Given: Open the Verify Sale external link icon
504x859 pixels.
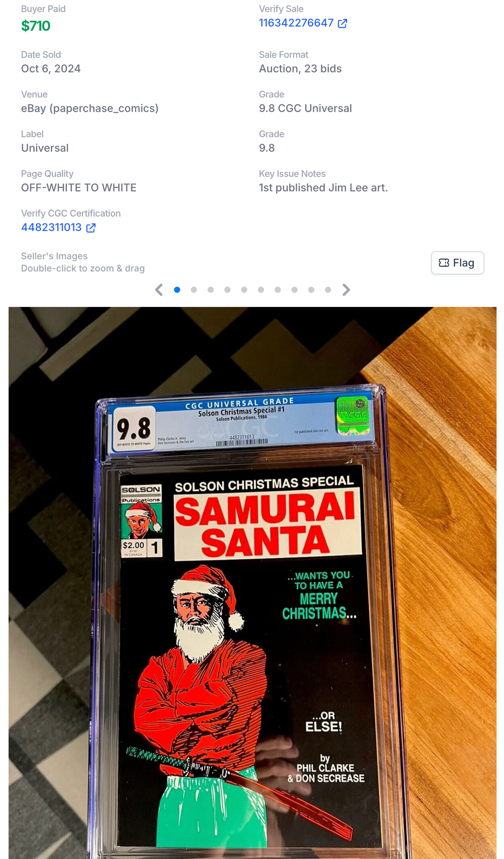Looking at the screenshot, I should pyautogui.click(x=342, y=23).
